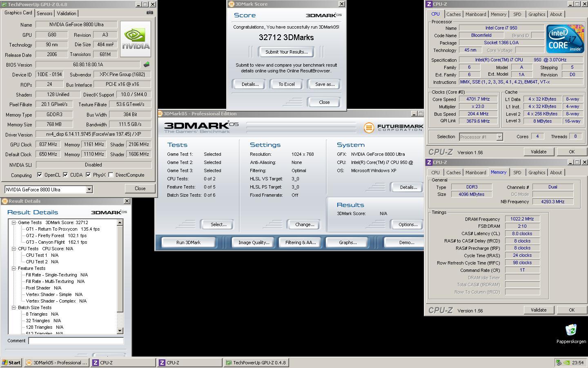Screen dimensions: 588x368
Task: Click Result Details scrollbar down arrow
Action: [x=120, y=330]
